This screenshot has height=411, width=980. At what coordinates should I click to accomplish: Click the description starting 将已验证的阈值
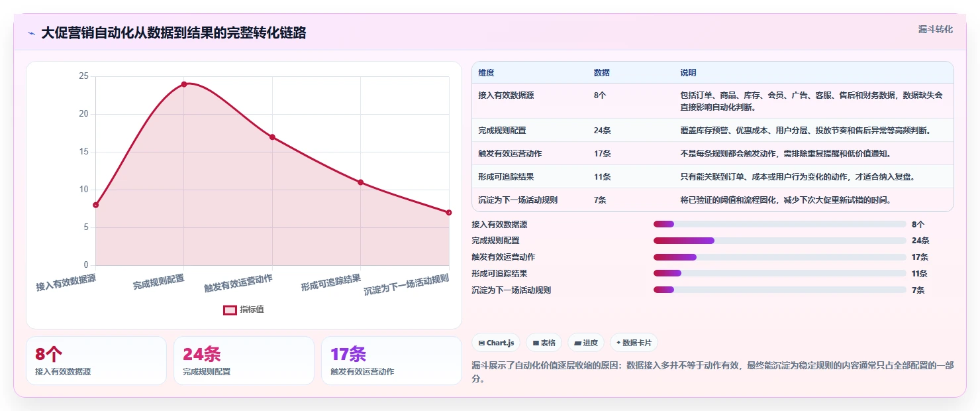click(785, 200)
